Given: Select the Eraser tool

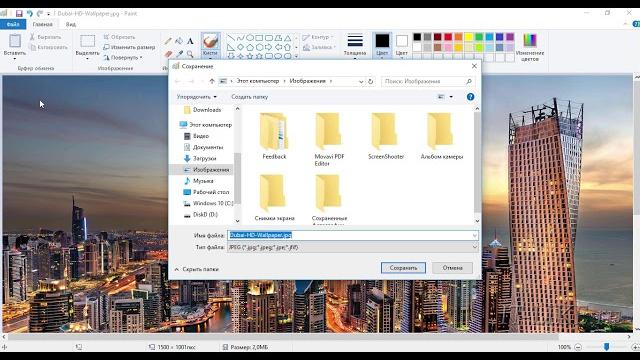Looking at the screenshot, I should 168,54.
